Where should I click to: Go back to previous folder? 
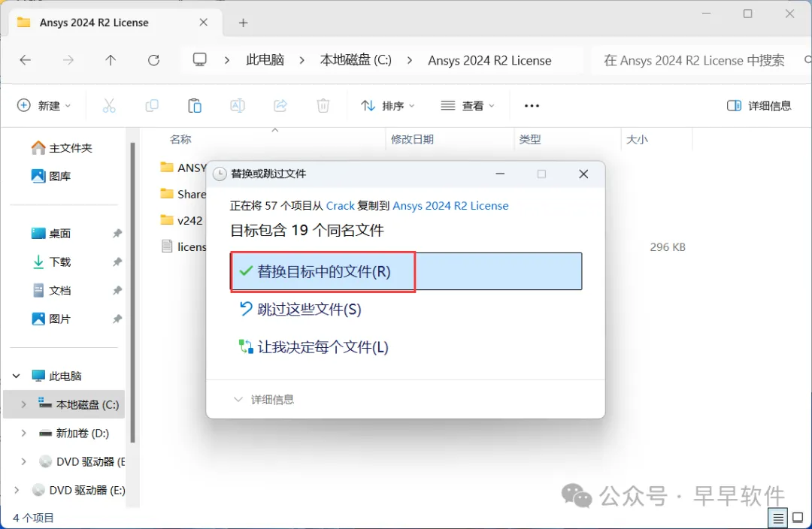[25, 60]
